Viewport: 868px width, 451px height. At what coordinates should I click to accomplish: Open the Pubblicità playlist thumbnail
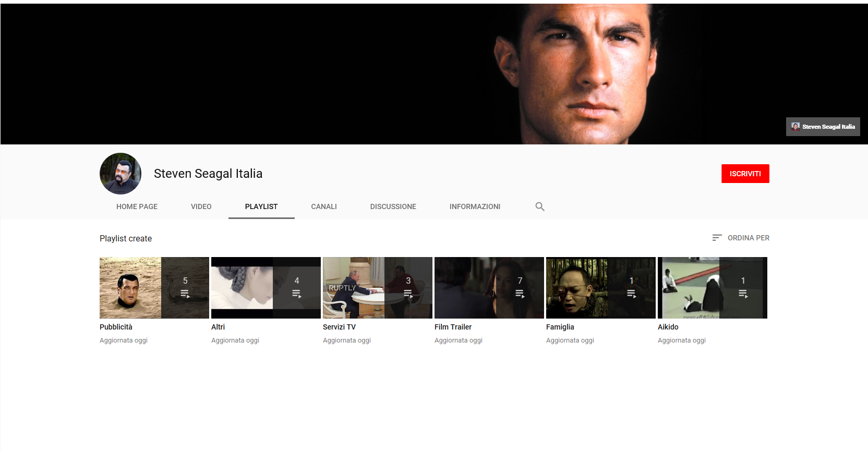154,288
